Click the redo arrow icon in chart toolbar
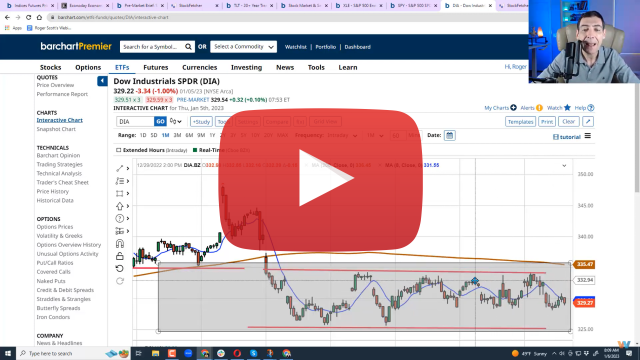Image resolution: width=640 pixels, height=360 pixels. [x=120, y=281]
